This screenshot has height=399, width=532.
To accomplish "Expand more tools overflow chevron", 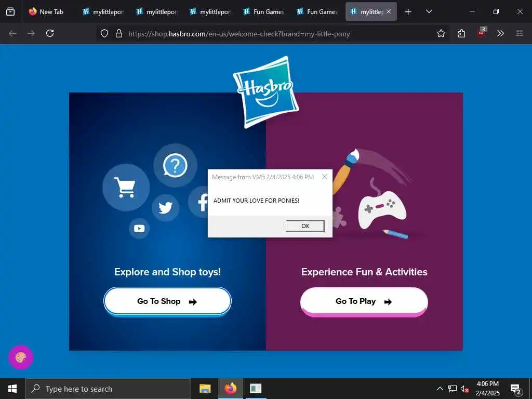I will (500, 33).
